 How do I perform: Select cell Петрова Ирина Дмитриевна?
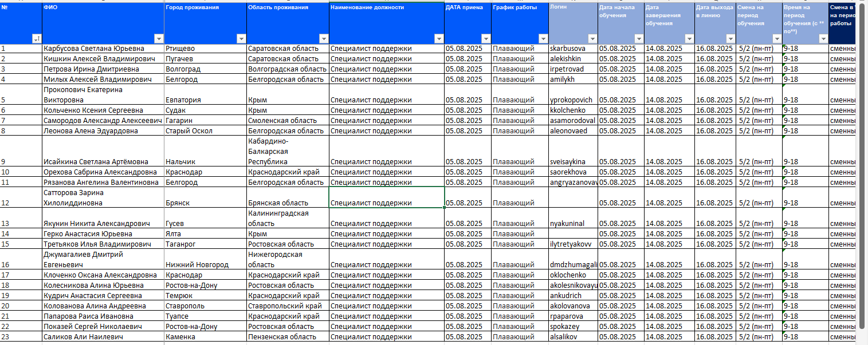pyautogui.click(x=103, y=69)
